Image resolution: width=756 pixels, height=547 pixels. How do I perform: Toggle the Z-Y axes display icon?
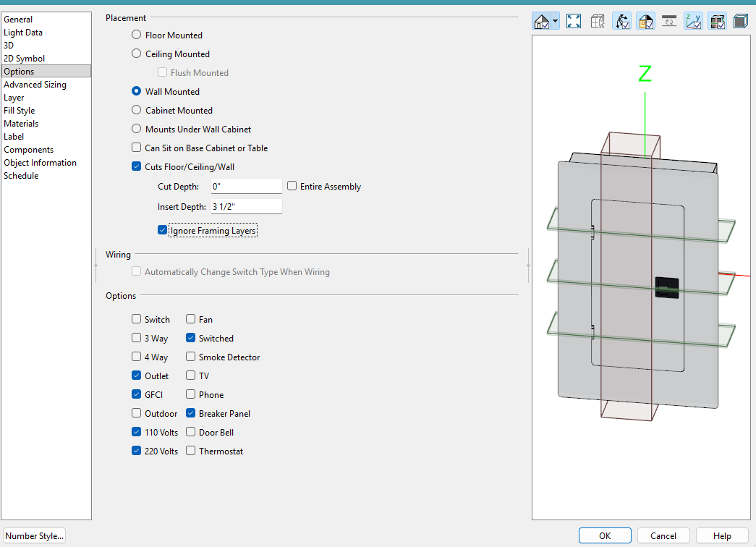point(693,21)
